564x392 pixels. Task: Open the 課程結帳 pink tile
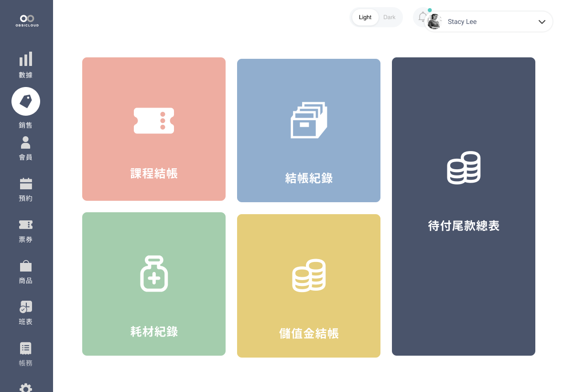(x=154, y=129)
